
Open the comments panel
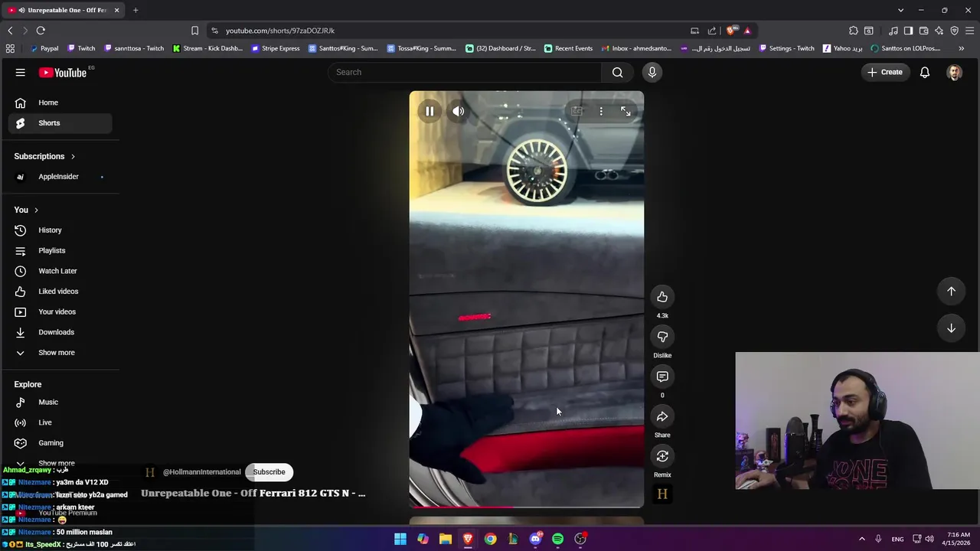(x=662, y=377)
